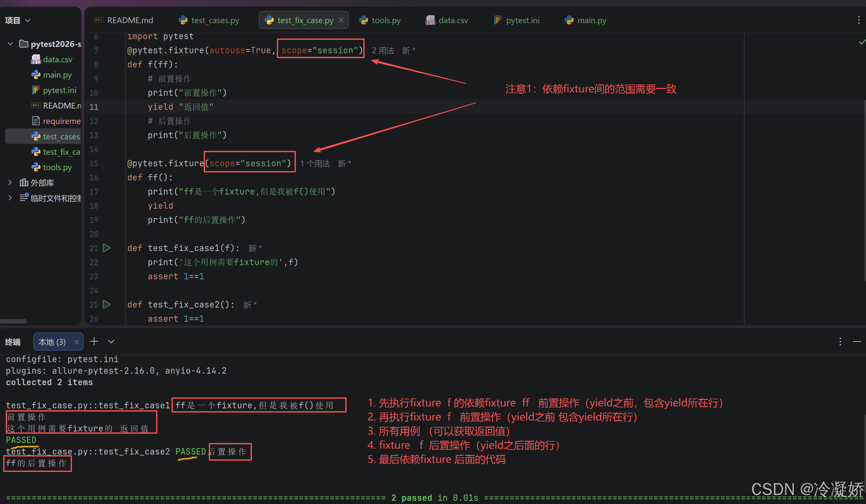Click the '1 个用法' usages hint
866x504 pixels.
click(x=315, y=164)
